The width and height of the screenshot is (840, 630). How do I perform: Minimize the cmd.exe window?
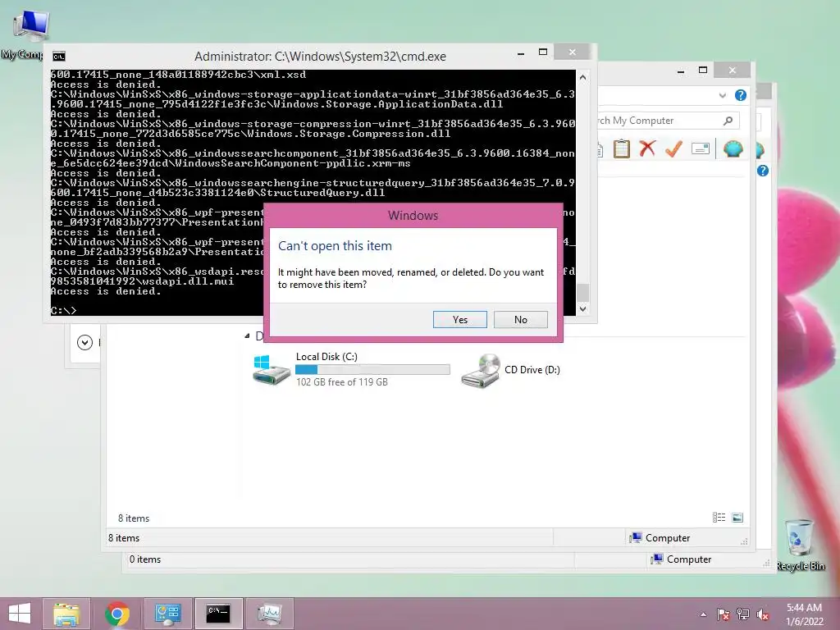521,52
